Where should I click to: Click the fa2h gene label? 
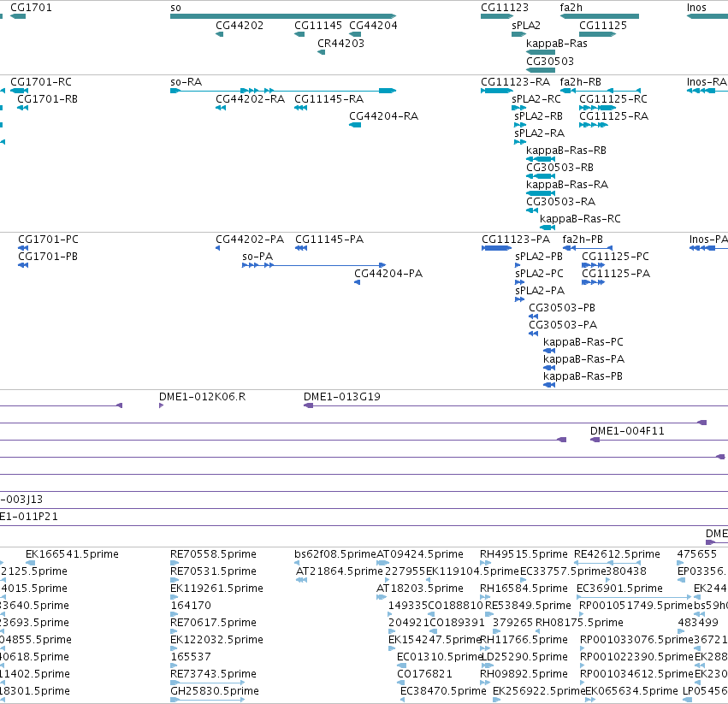coord(571,8)
